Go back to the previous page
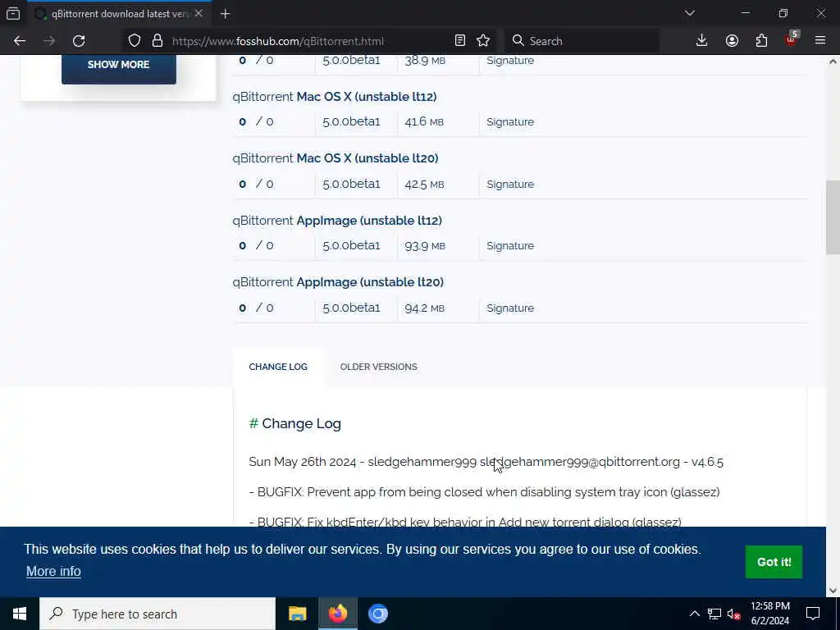840x630 pixels. [20, 41]
